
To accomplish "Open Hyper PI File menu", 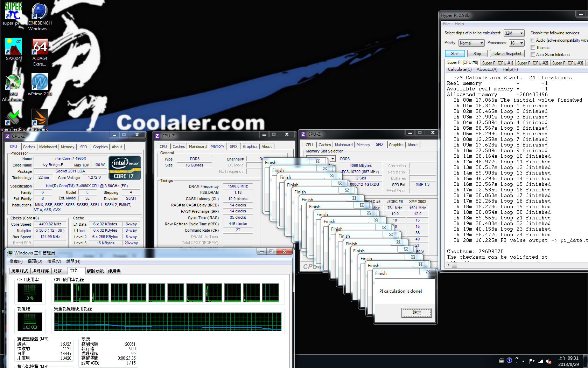I will click(x=446, y=24).
